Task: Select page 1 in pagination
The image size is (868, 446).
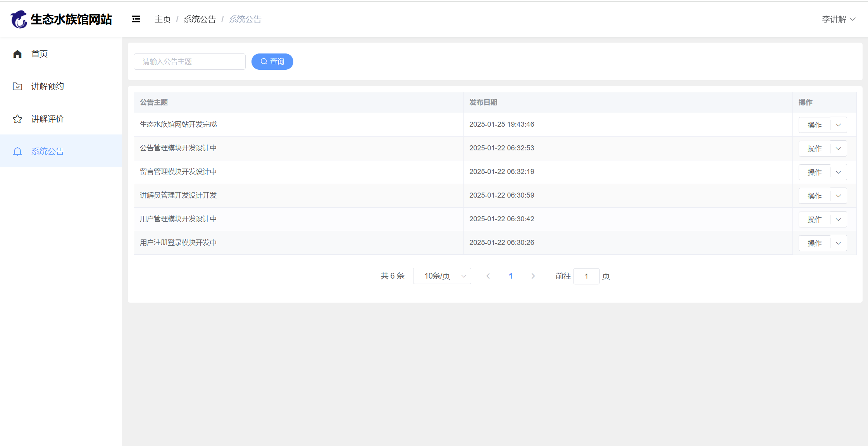Action: [x=511, y=276]
